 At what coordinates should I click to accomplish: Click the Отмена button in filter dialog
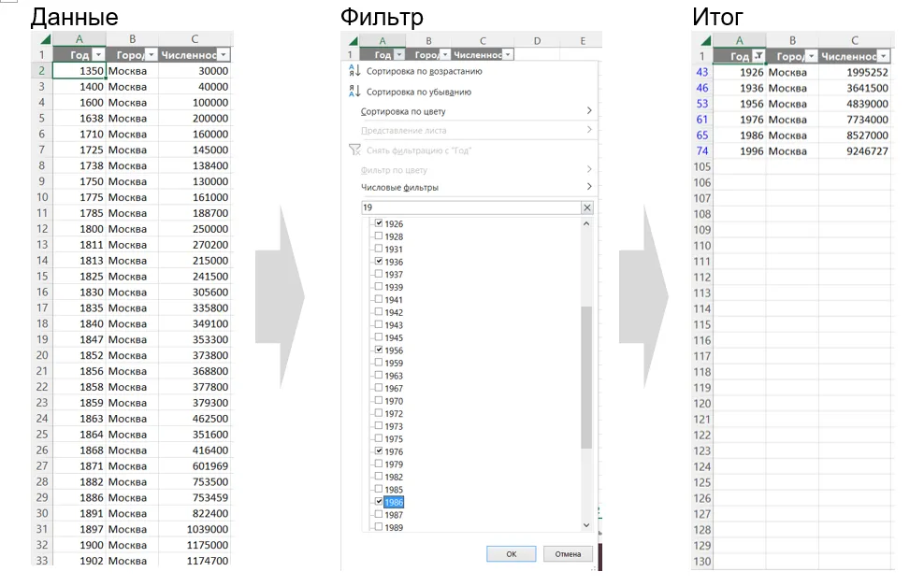click(568, 553)
